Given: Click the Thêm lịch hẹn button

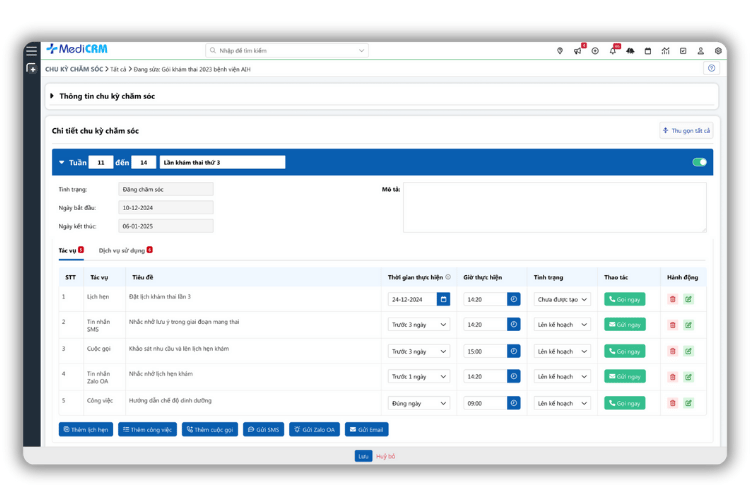Looking at the screenshot, I should (x=86, y=429).
